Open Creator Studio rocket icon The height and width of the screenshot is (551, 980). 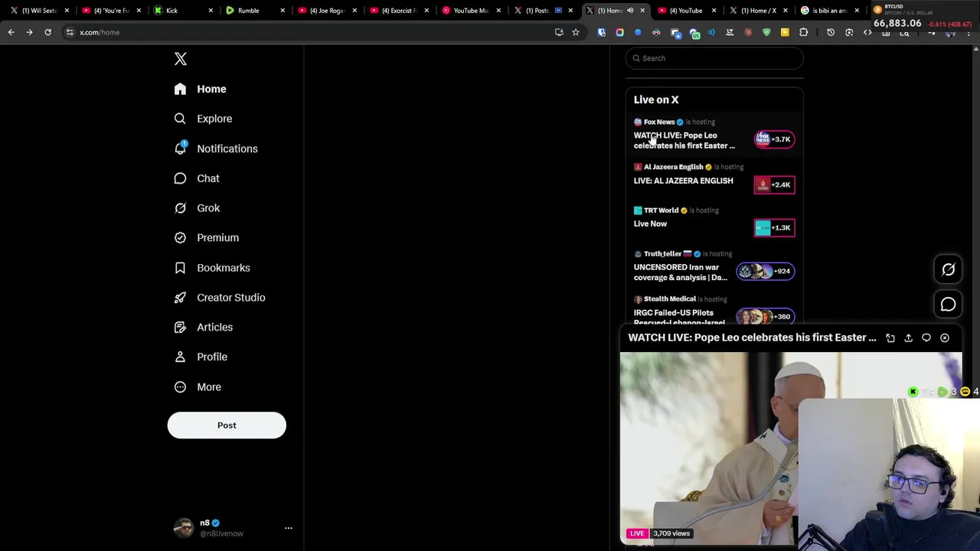(180, 298)
